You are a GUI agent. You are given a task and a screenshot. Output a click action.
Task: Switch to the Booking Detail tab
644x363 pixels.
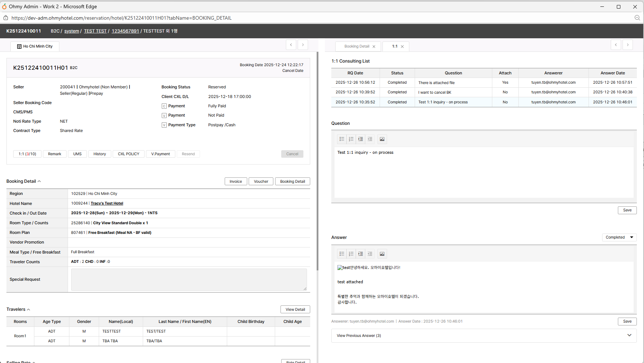click(357, 46)
